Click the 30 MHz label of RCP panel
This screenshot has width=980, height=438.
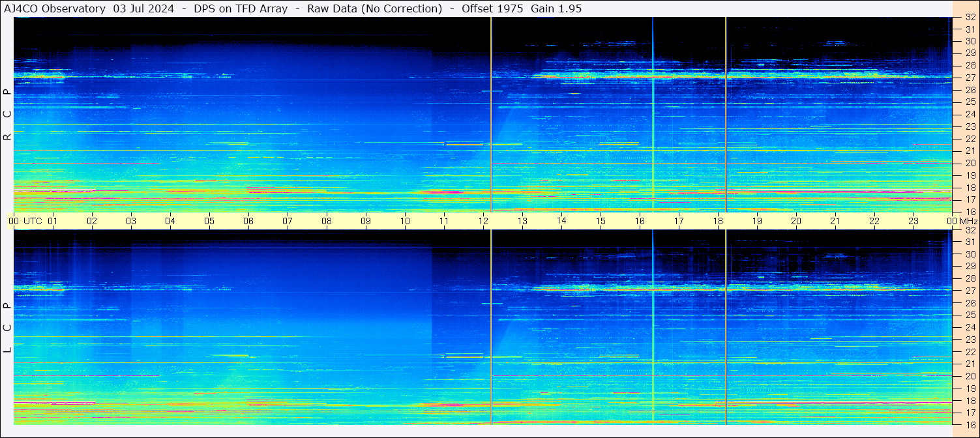point(970,41)
